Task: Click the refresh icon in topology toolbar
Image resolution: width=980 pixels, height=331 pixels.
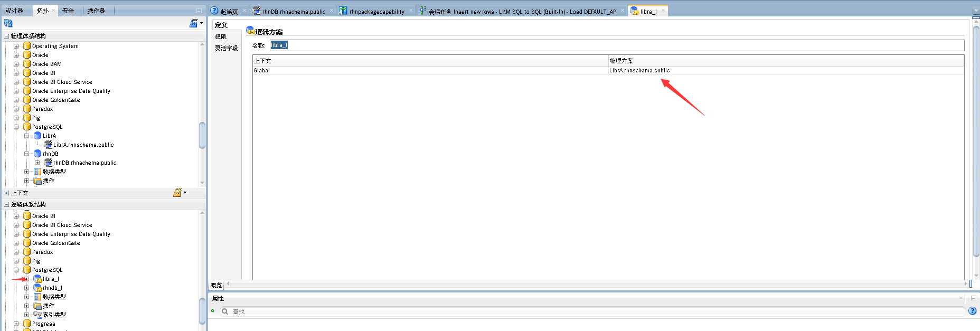Action: pyautogui.click(x=8, y=23)
